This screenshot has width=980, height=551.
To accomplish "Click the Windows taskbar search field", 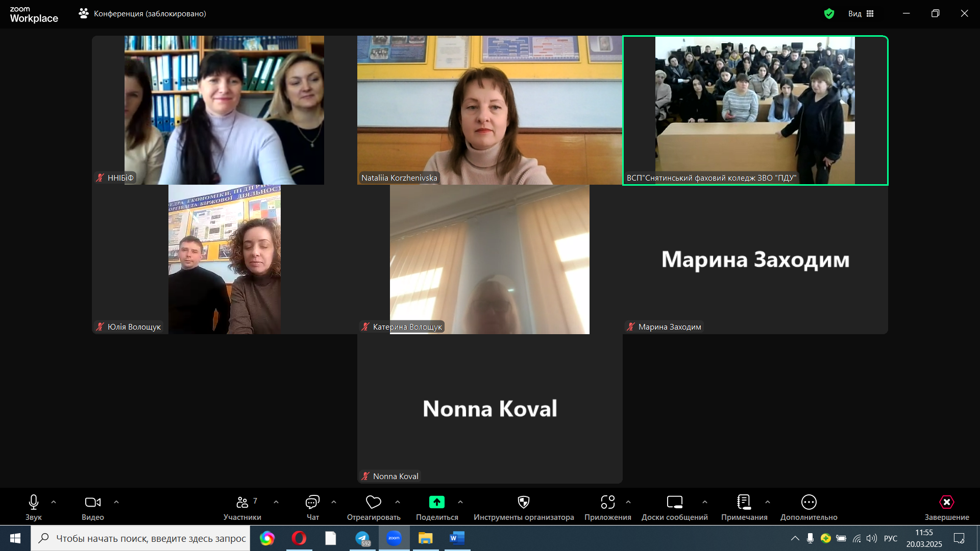I will (x=151, y=538).
